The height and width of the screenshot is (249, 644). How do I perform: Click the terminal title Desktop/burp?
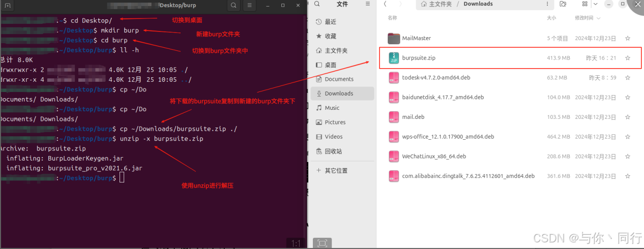(x=178, y=5)
